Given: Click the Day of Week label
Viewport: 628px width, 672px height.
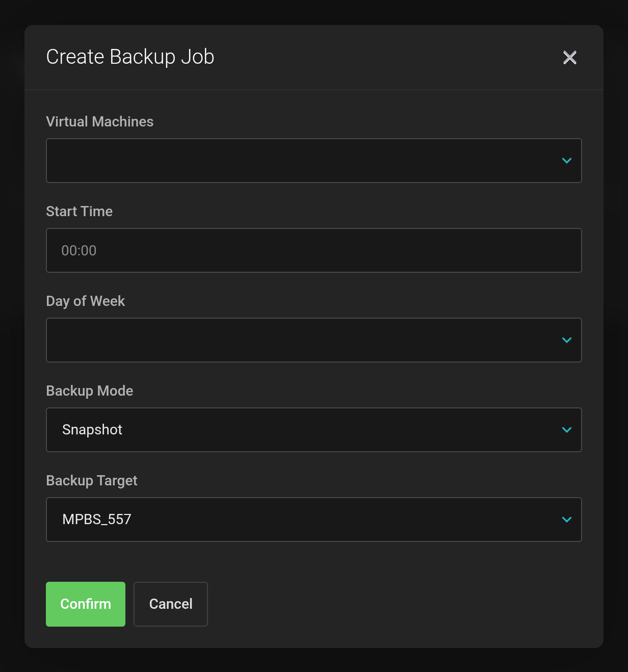Looking at the screenshot, I should (x=86, y=301).
